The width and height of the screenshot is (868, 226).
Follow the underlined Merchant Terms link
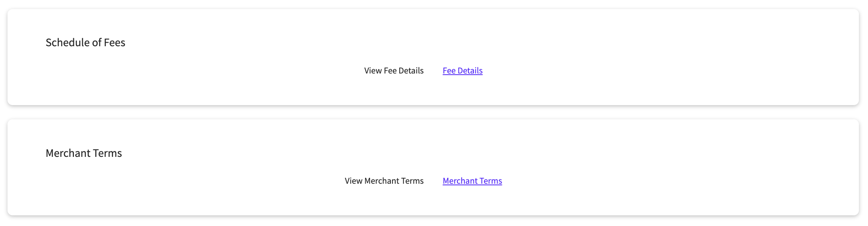(x=472, y=181)
